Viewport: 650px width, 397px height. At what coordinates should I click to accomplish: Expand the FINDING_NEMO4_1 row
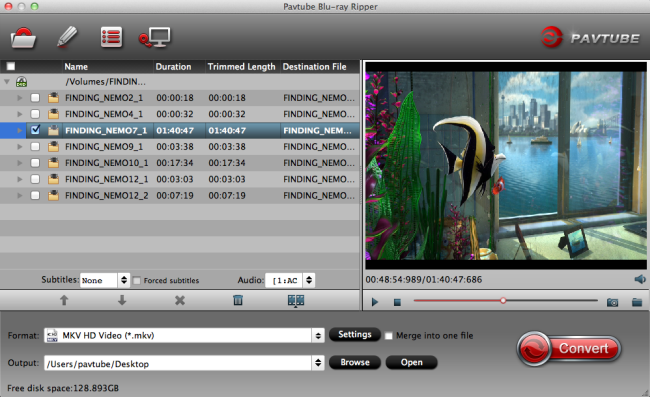tap(19, 114)
